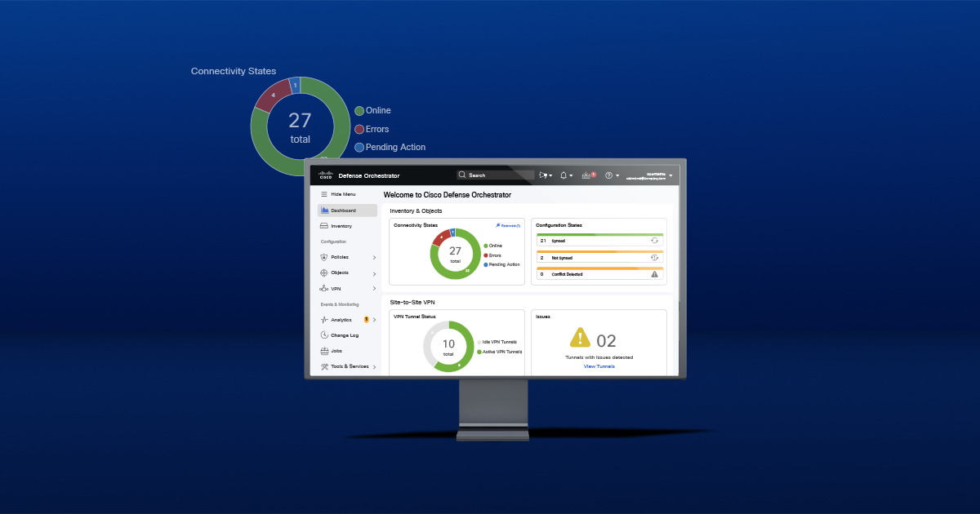Select the Jobs sidebar icon

[x=323, y=351]
